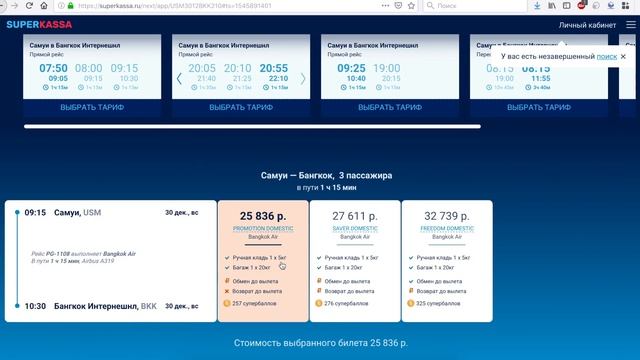Select the 08:00 departure time
The height and width of the screenshot is (360, 640).
(89, 68)
